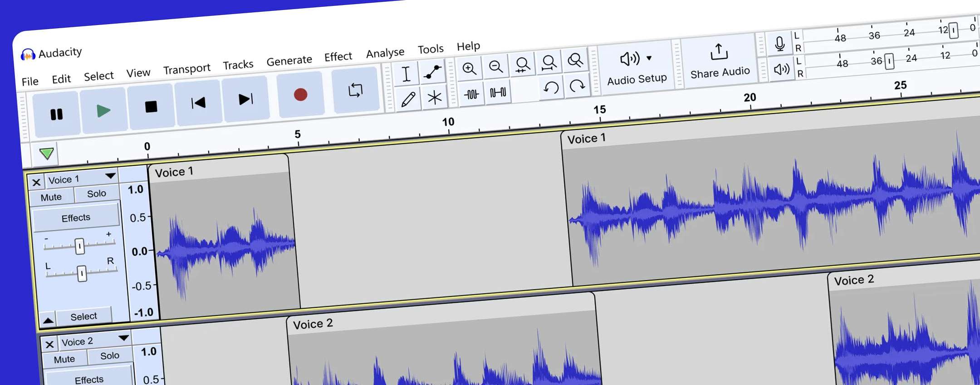
Task: Click the green playhead triangle in timeline
Action: tap(46, 154)
